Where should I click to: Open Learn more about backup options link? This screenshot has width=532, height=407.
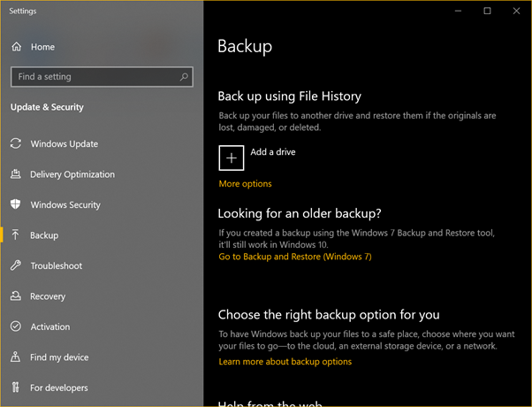[285, 362]
